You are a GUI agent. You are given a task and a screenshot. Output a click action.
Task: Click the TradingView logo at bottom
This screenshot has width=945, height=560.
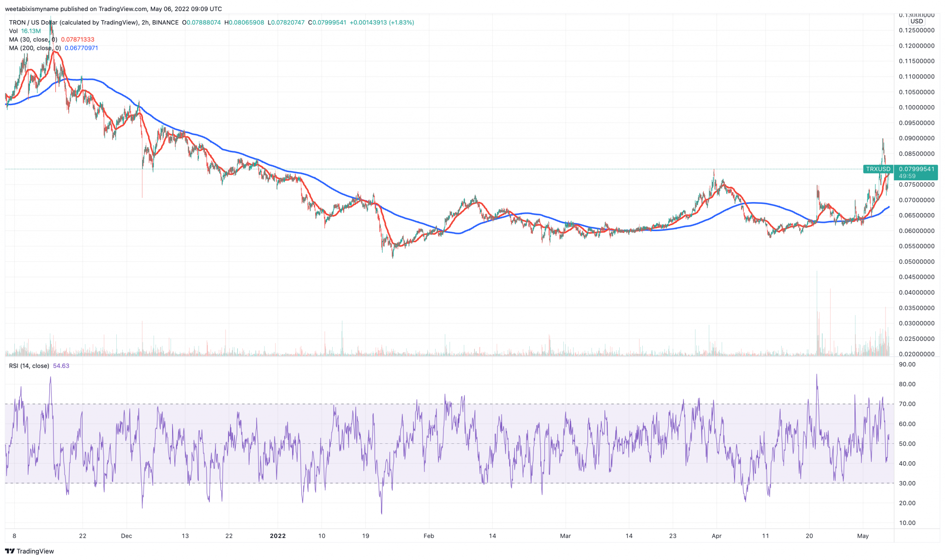30,551
